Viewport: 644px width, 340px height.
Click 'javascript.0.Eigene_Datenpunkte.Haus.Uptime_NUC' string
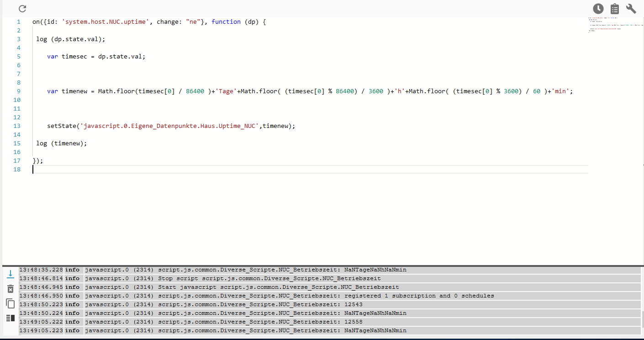(x=169, y=126)
